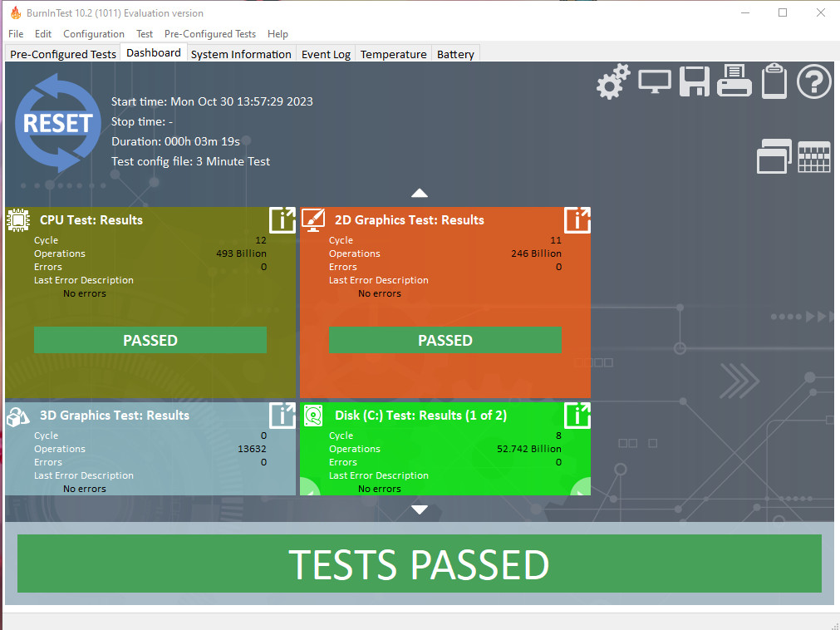Viewport: 840px width, 630px height.
Task: Click 52.742 Billion operations value
Action: (529, 449)
